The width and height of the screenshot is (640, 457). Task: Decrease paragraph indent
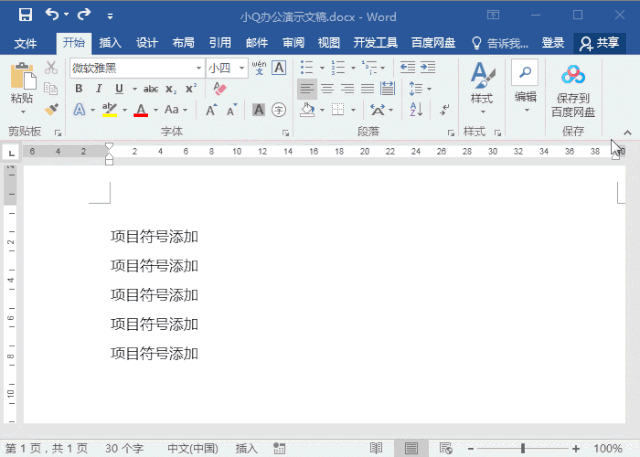coord(407,67)
